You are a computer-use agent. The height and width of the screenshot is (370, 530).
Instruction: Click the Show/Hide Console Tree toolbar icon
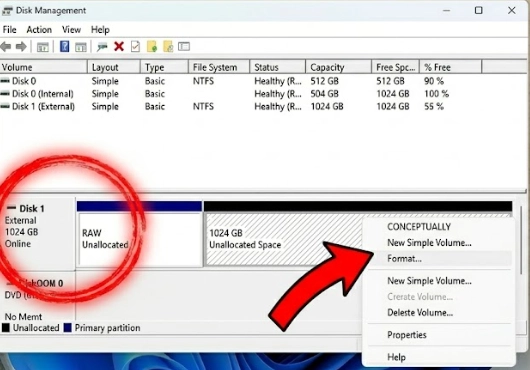43,47
